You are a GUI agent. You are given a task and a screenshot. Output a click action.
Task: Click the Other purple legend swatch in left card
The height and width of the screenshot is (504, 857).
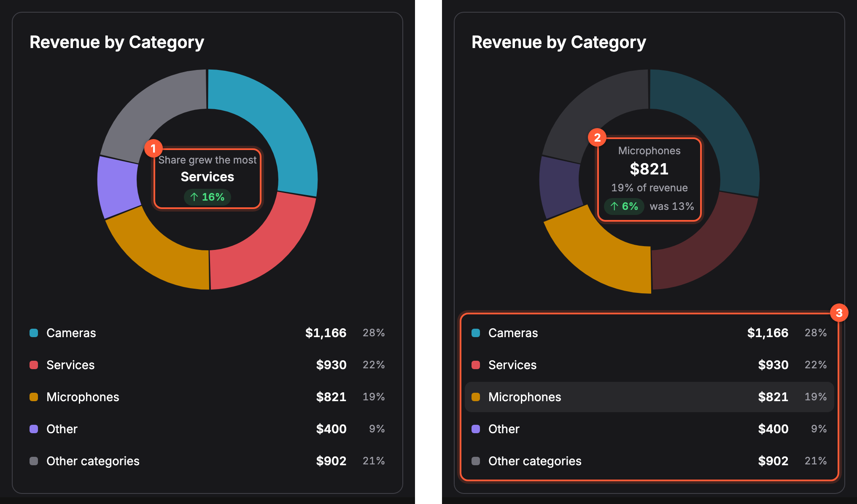pos(34,429)
